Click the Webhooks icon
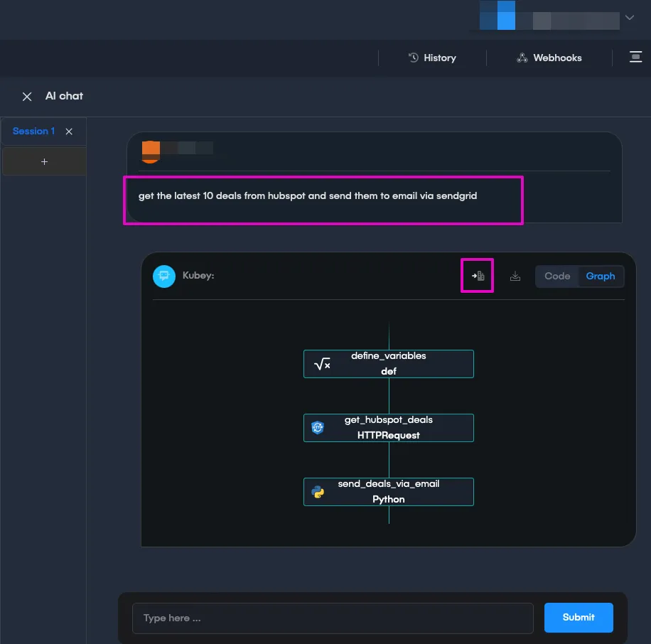 [x=522, y=58]
